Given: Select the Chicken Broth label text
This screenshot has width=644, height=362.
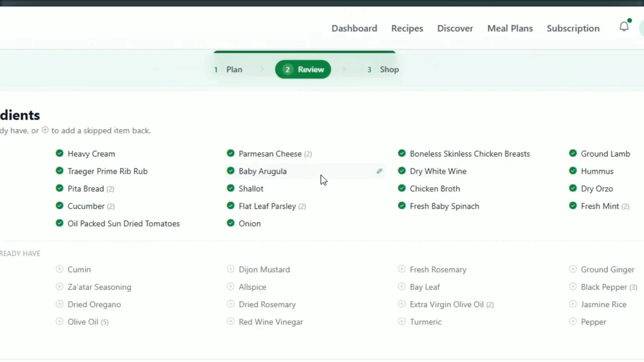Looking at the screenshot, I should [x=435, y=189].
